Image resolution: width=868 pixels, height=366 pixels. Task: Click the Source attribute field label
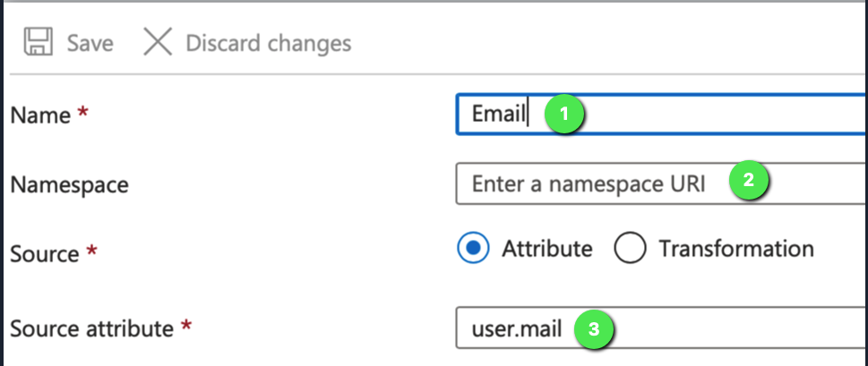[91, 329]
